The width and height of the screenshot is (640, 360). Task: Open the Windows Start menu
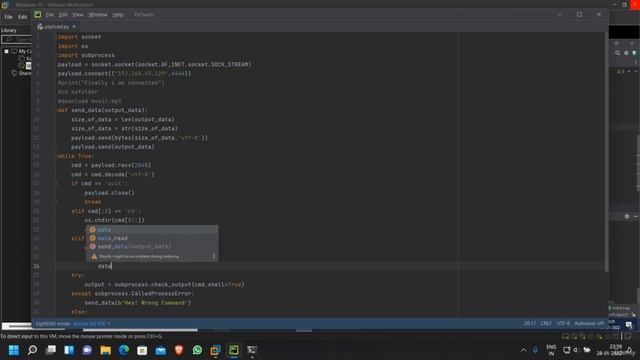pos(14,350)
